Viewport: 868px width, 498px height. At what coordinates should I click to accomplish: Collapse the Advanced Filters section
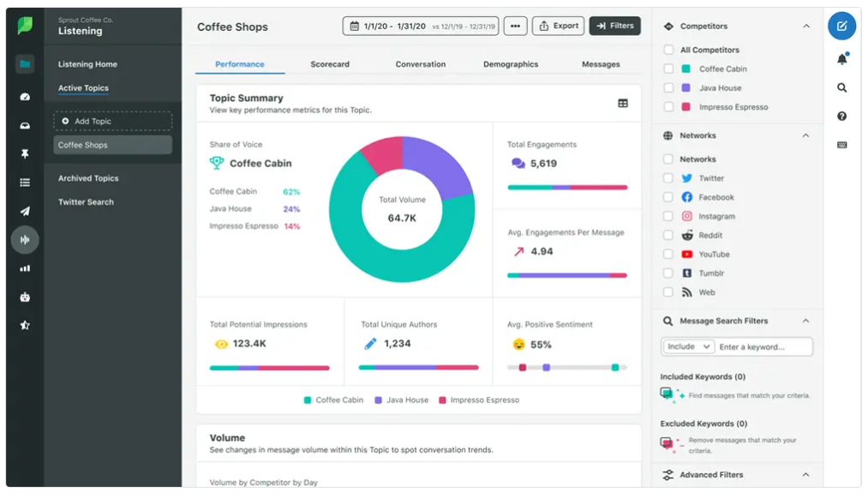(805, 475)
